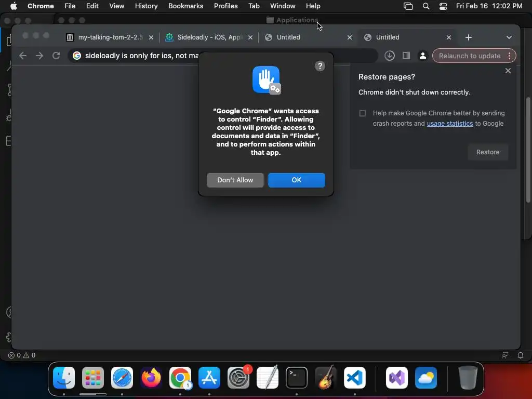Click the background window vertical scrollbar
The height and width of the screenshot is (399, 532).
pyautogui.click(x=528, y=150)
